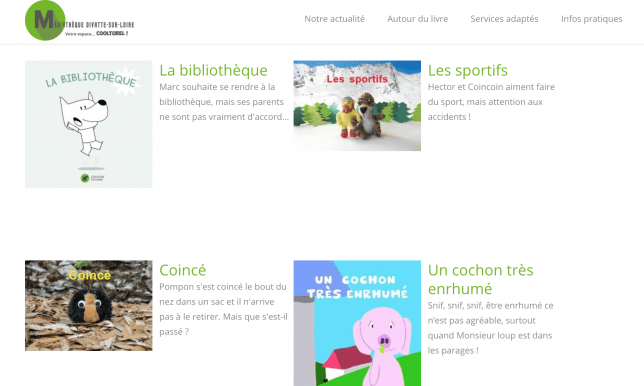Screen dimensions: 644x386
Task: Click the Coincoin Editions logo on the cover
Action: click(92, 178)
